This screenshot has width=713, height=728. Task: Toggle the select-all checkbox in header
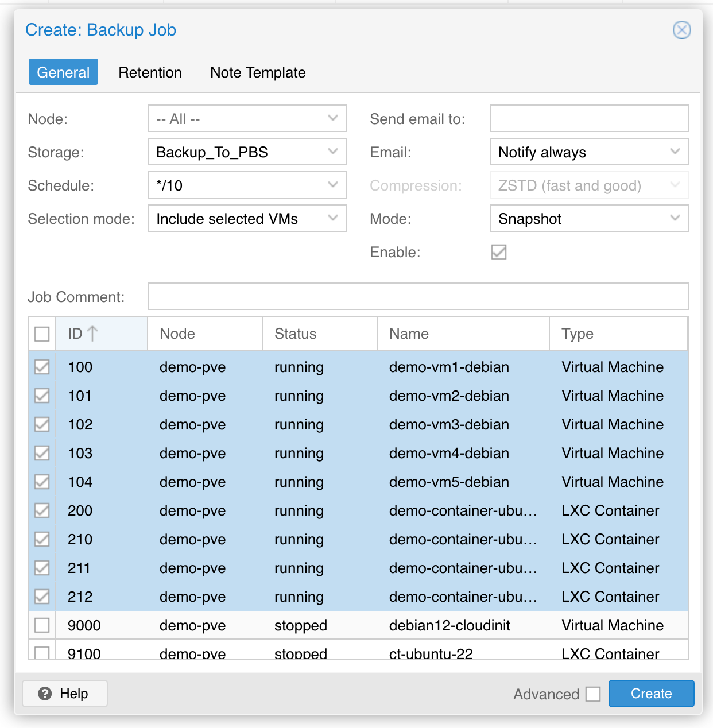42,334
